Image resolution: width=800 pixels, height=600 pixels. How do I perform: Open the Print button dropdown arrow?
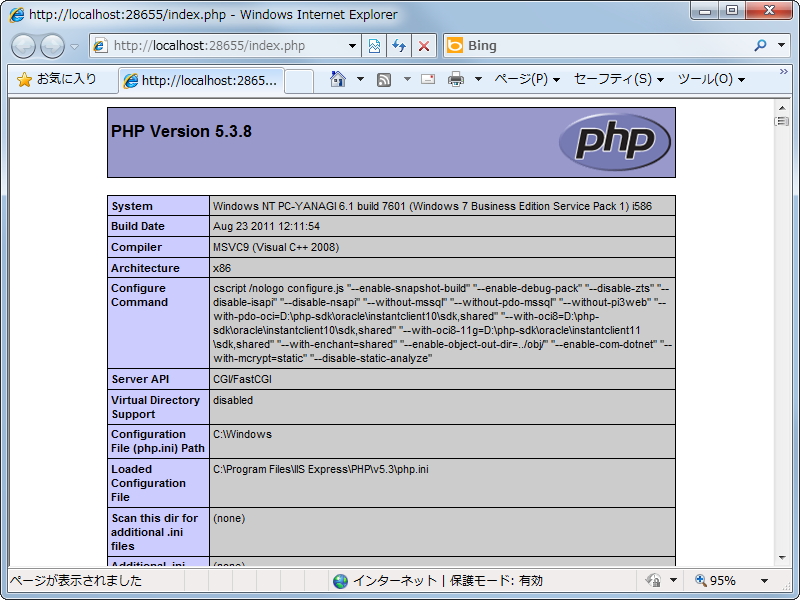[x=477, y=79]
